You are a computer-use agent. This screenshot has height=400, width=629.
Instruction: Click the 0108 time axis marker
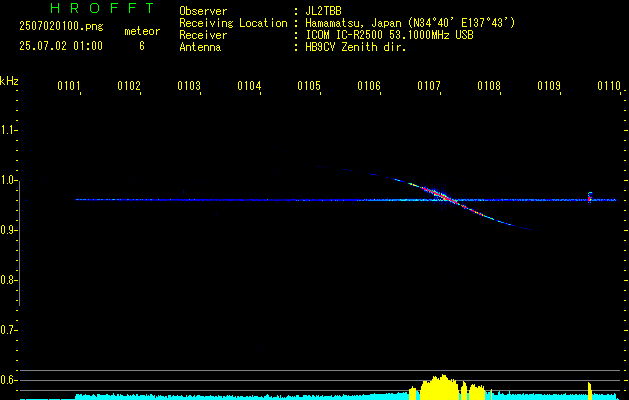point(489,86)
